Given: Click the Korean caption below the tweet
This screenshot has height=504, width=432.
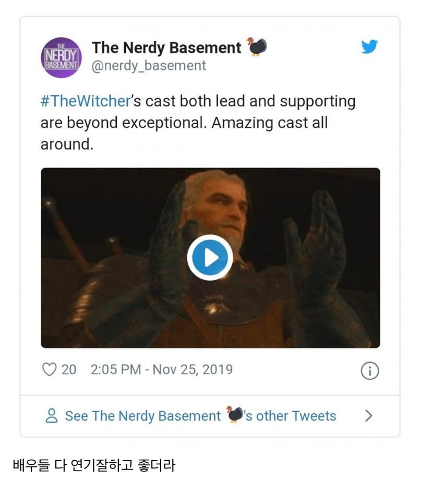Looking at the screenshot, I should tap(94, 465).
